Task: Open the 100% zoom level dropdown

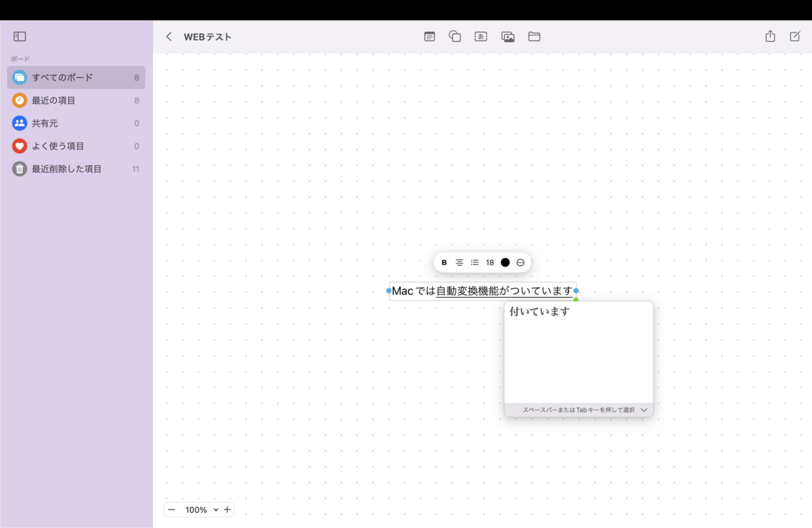Action: pyautogui.click(x=202, y=510)
